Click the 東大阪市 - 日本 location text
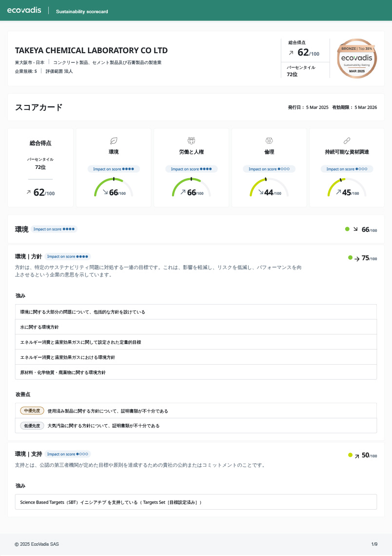This screenshot has width=392, height=556. [x=30, y=62]
